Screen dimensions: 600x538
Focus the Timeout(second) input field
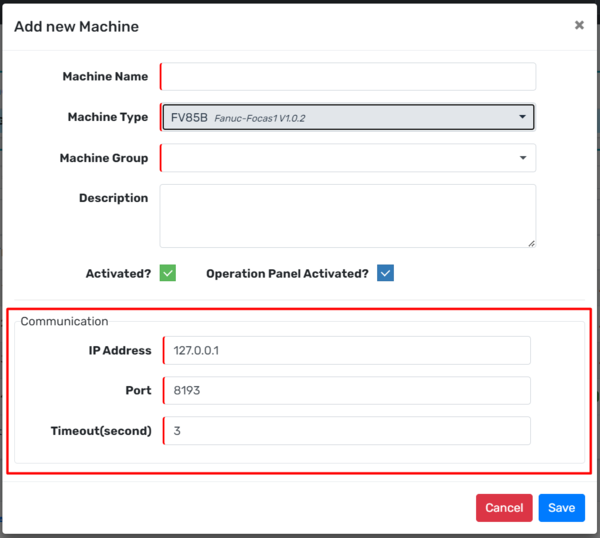pyautogui.click(x=346, y=431)
